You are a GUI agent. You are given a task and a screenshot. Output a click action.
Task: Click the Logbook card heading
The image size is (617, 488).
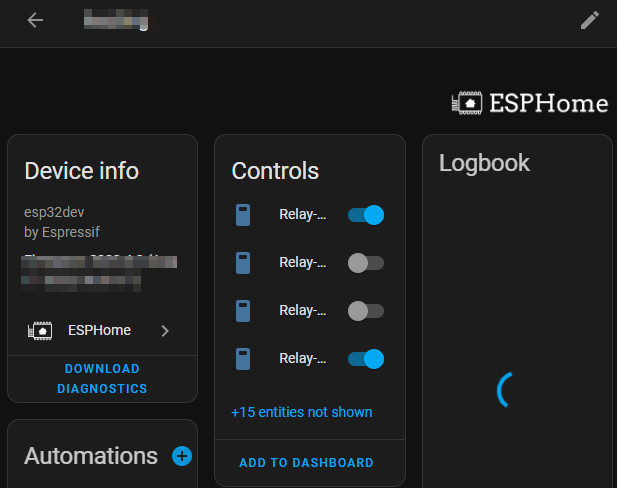point(484,163)
